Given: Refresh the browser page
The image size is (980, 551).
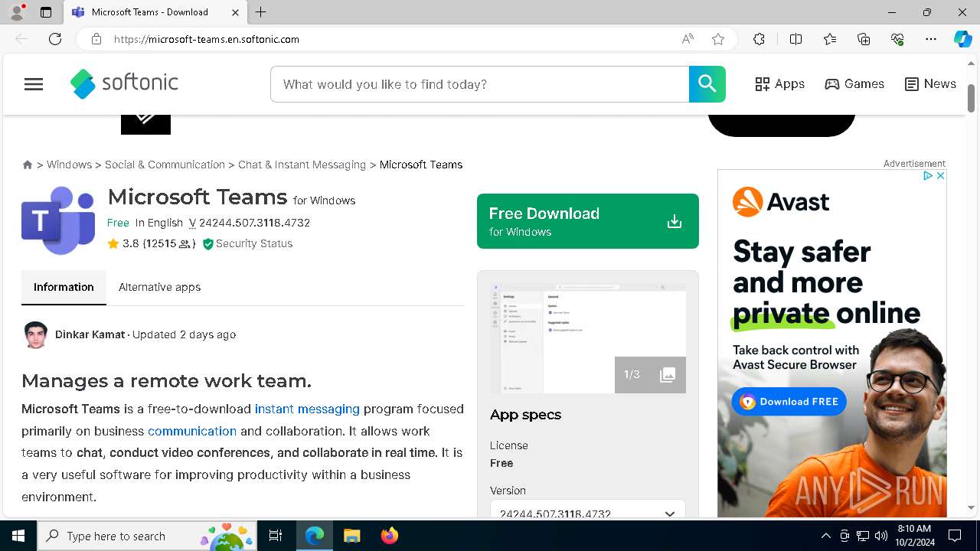Looking at the screenshot, I should tap(55, 39).
